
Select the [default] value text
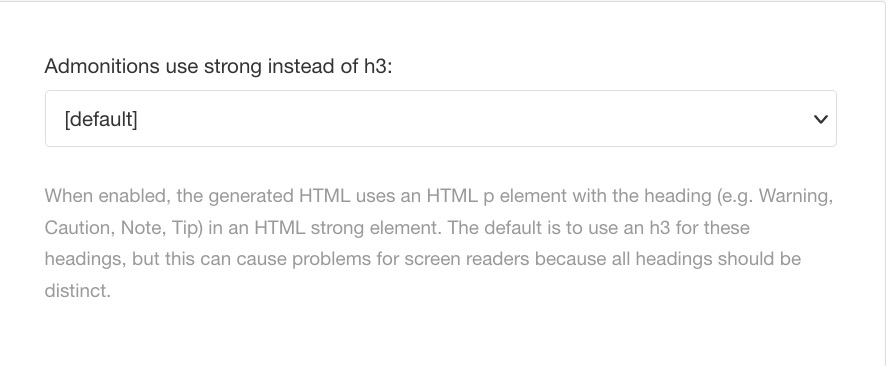pyautogui.click(x=101, y=119)
